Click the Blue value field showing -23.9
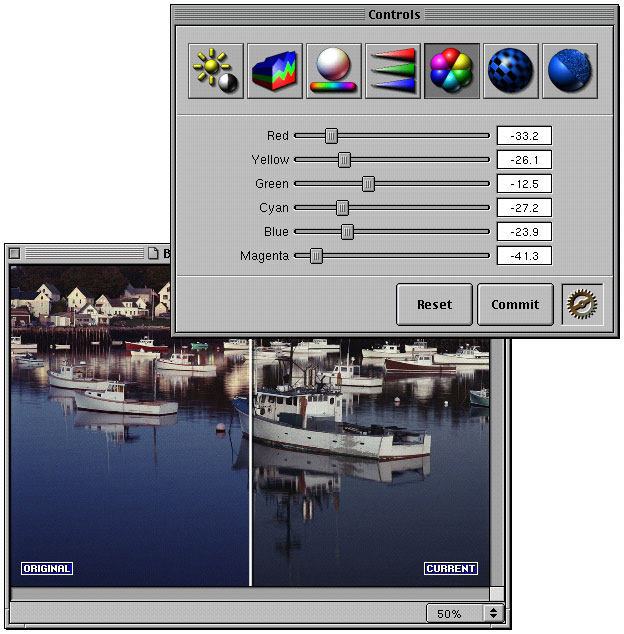The height and width of the screenshot is (634, 624). click(524, 232)
